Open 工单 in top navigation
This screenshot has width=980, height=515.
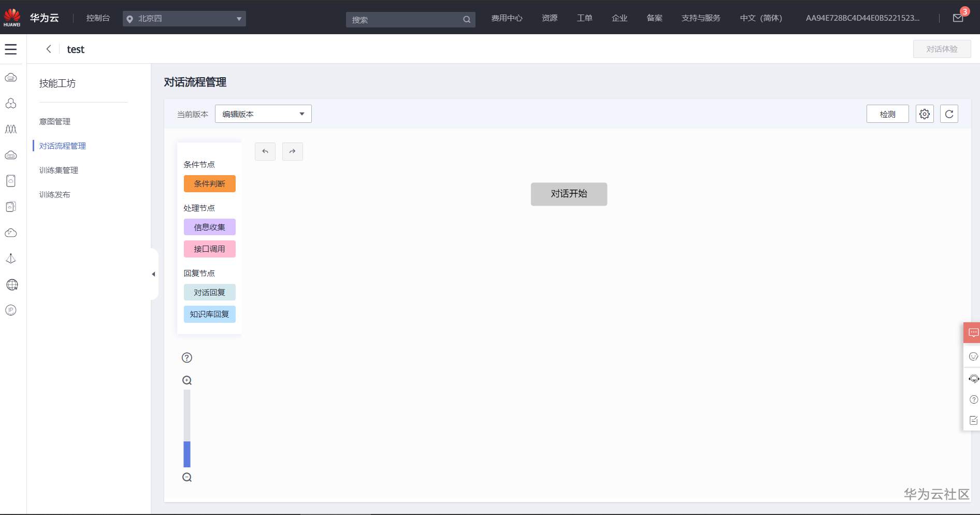click(x=584, y=18)
